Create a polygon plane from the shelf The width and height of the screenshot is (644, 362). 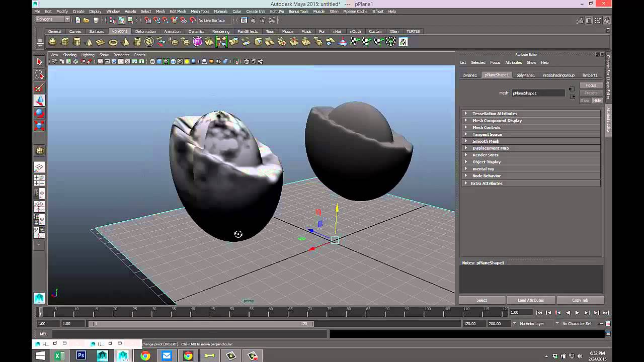pyautogui.click(x=101, y=42)
